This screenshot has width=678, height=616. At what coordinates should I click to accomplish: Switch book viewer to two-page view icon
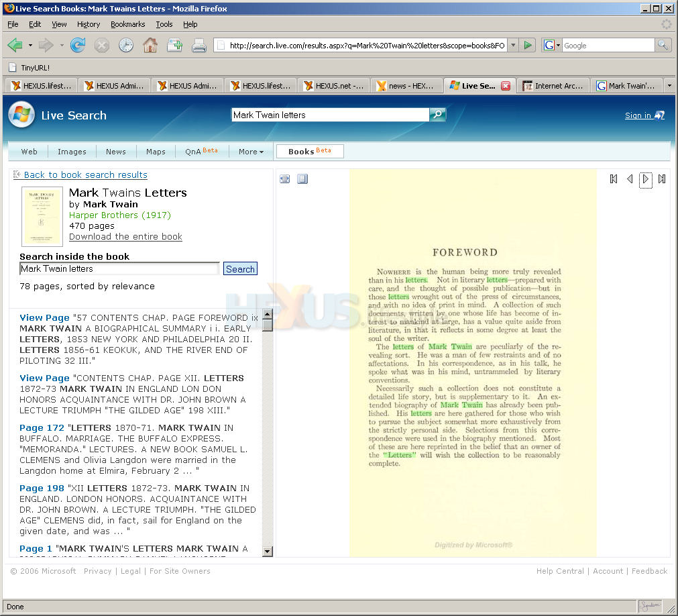[302, 179]
